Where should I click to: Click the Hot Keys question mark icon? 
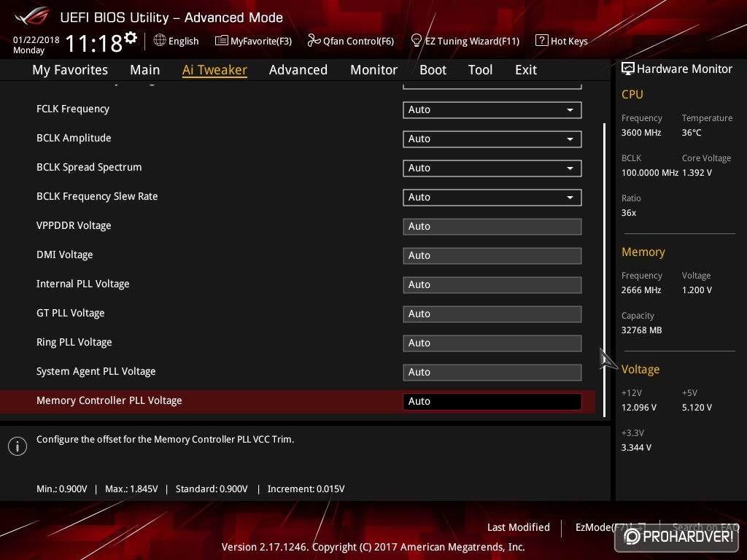tap(542, 41)
